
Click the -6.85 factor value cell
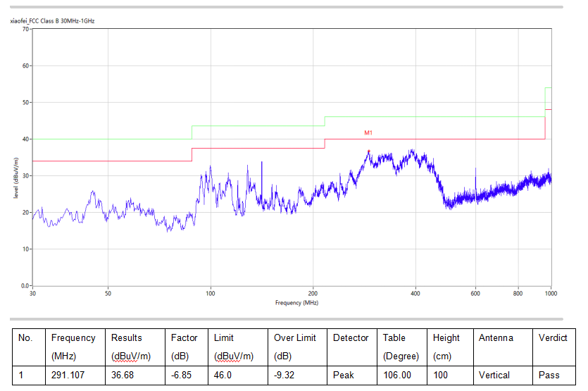pos(182,376)
